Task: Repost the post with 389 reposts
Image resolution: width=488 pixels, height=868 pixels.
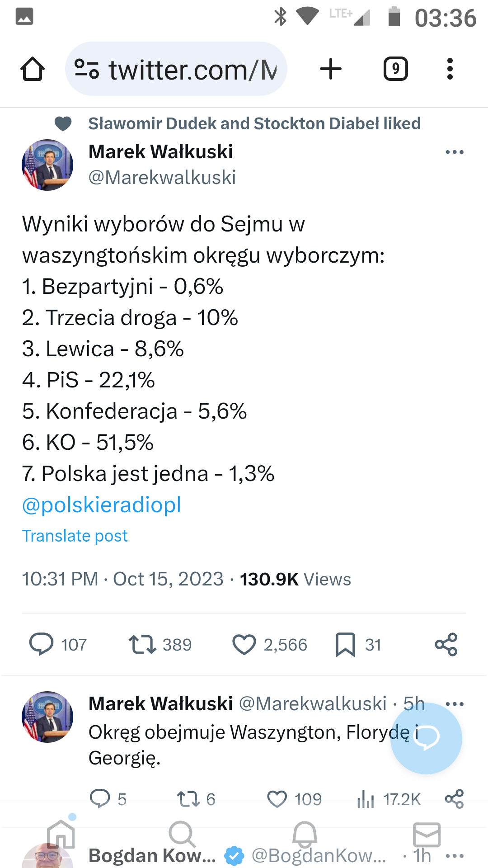Action: (x=143, y=644)
